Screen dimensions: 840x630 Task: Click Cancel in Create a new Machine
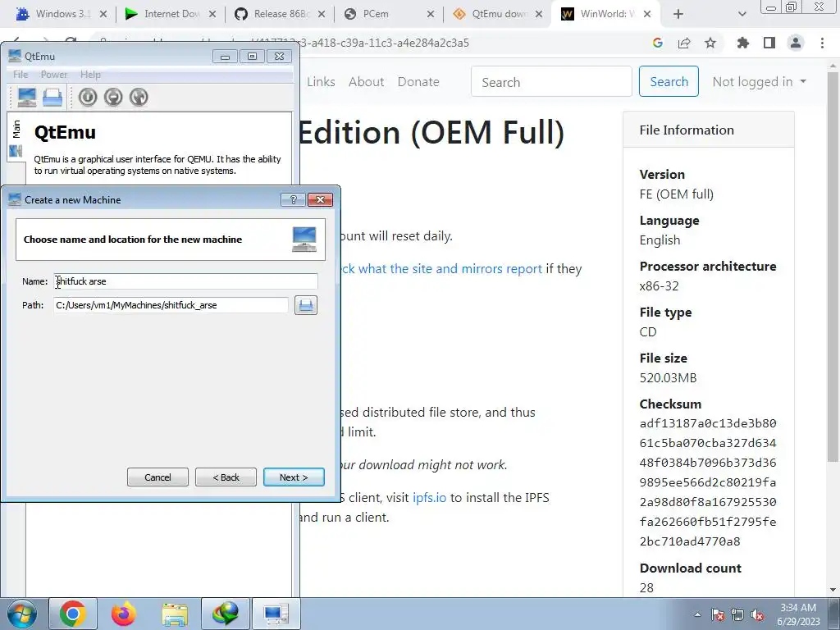[x=157, y=477]
